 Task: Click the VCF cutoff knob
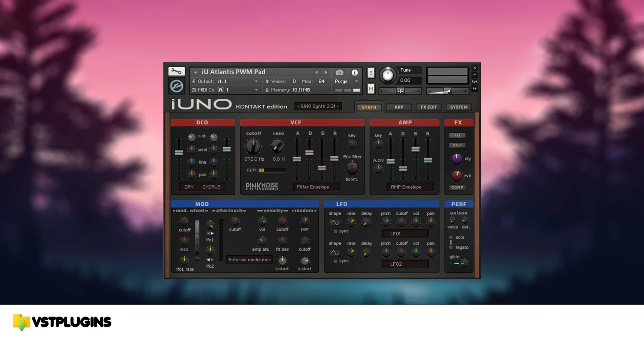pyautogui.click(x=253, y=146)
